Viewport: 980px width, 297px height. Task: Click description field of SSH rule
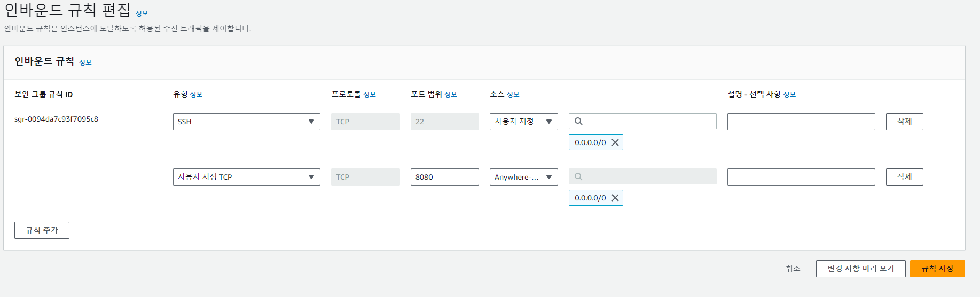[x=801, y=122]
